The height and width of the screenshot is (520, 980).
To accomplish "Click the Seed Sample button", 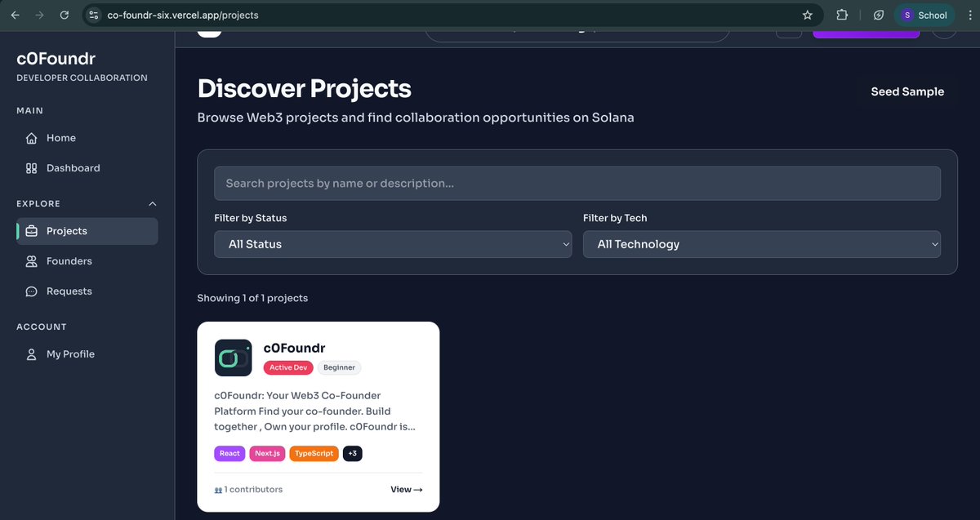I will 907,91.
